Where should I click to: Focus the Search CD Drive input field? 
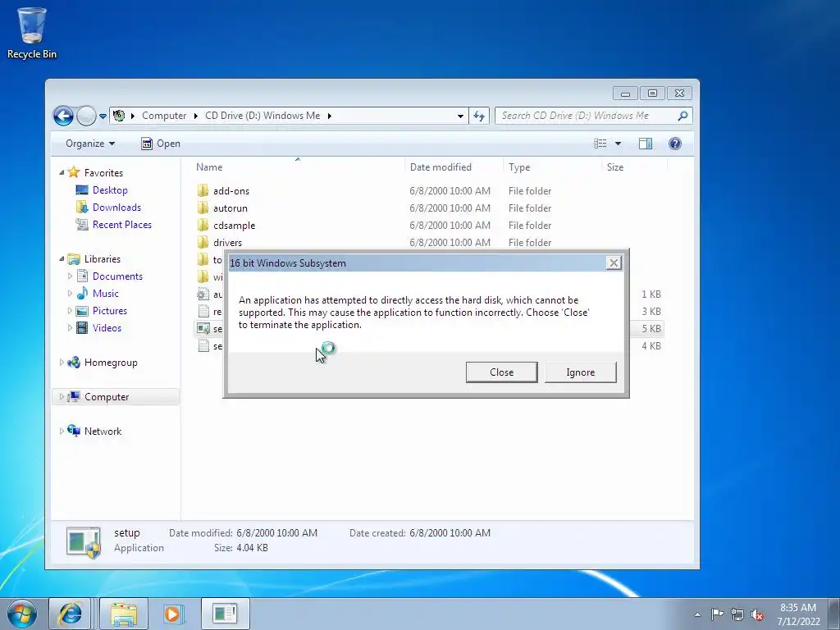coord(587,116)
